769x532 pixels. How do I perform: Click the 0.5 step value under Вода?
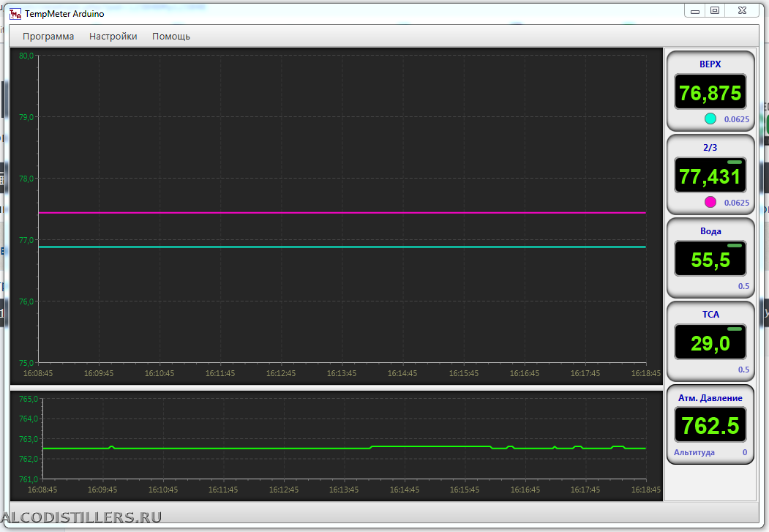pos(743,286)
